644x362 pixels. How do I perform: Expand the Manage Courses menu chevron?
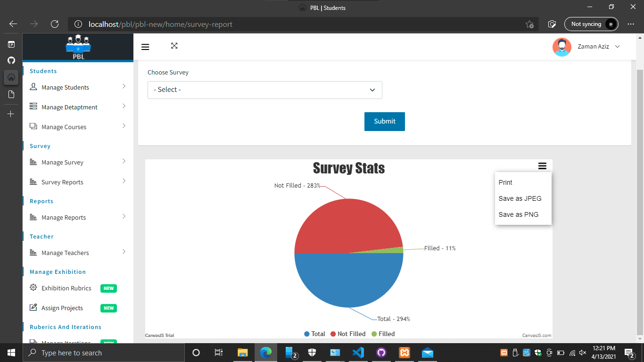(x=124, y=126)
